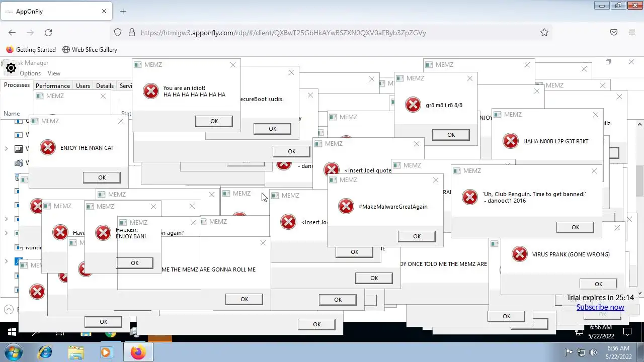Image resolution: width=644 pixels, height=362 pixels.
Task: Open Windows Explorer folder on host taskbar
Action: coord(76,352)
